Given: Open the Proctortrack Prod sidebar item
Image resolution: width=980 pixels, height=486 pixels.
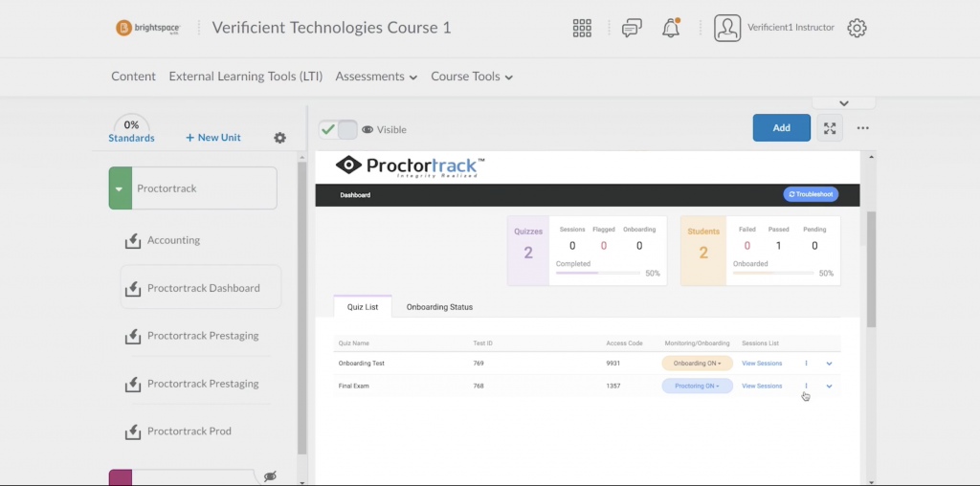Looking at the screenshot, I should pyautogui.click(x=189, y=431).
